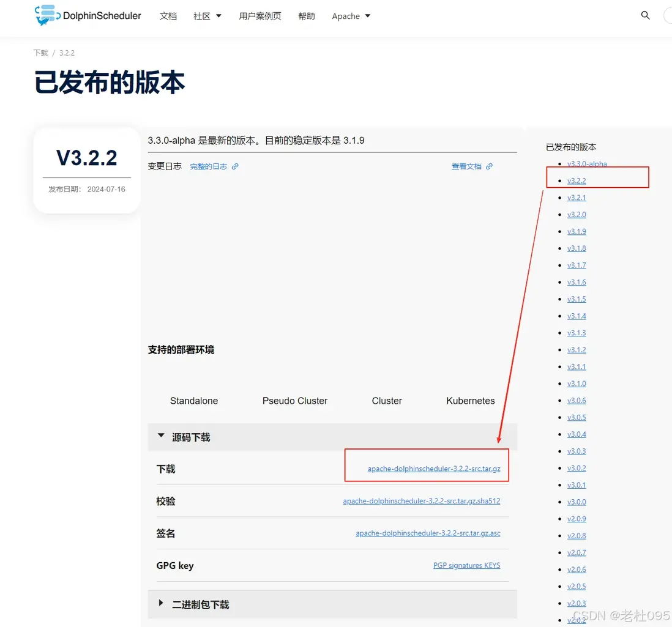The height and width of the screenshot is (627, 672).
Task: Select version v3.2.1 in list
Action: (577, 198)
